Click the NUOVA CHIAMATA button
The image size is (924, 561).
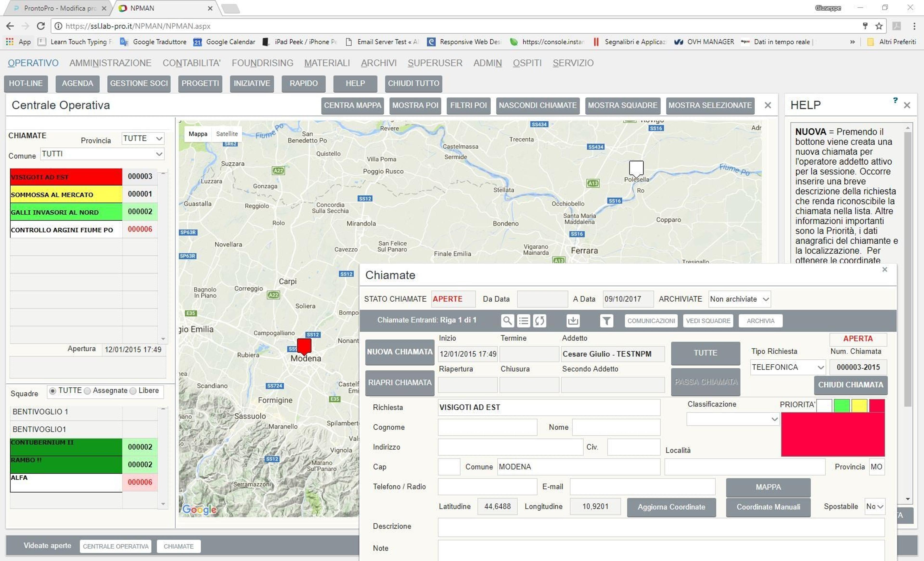click(400, 352)
